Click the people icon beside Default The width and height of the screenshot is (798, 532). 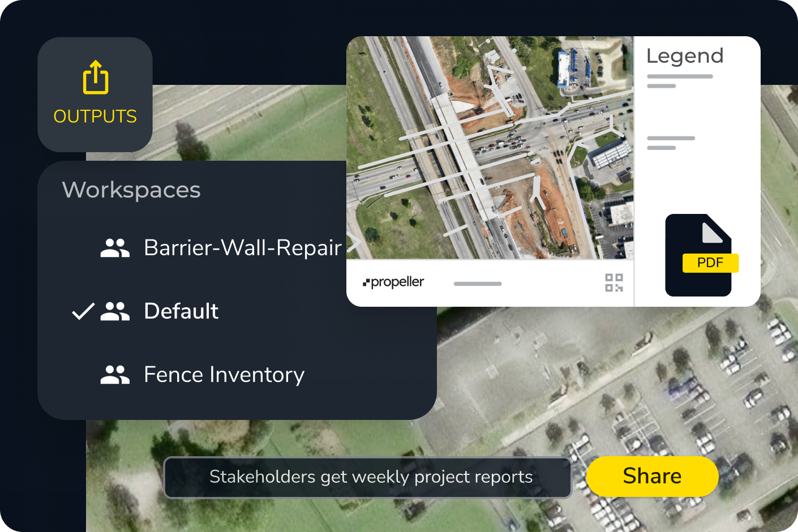[x=115, y=311]
